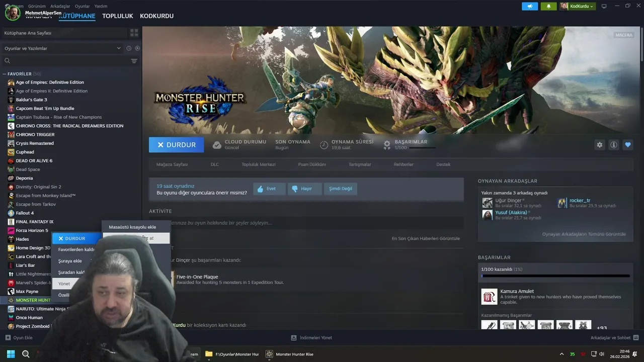Open the KodKurdu account dropdown
This screenshot has height=362, width=644.
coord(578,6)
